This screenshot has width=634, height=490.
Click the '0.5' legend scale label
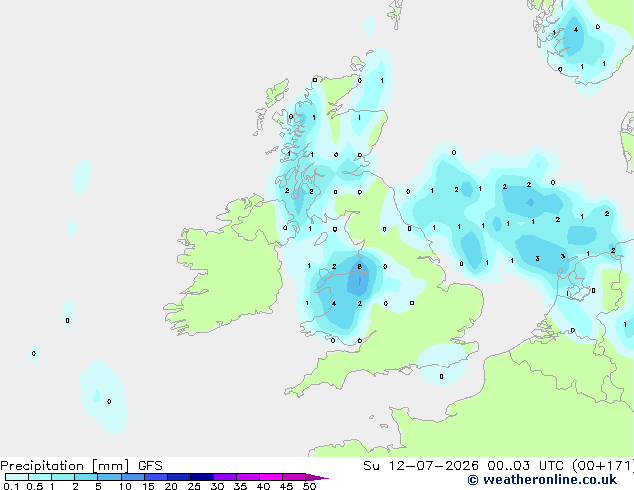tap(34, 486)
